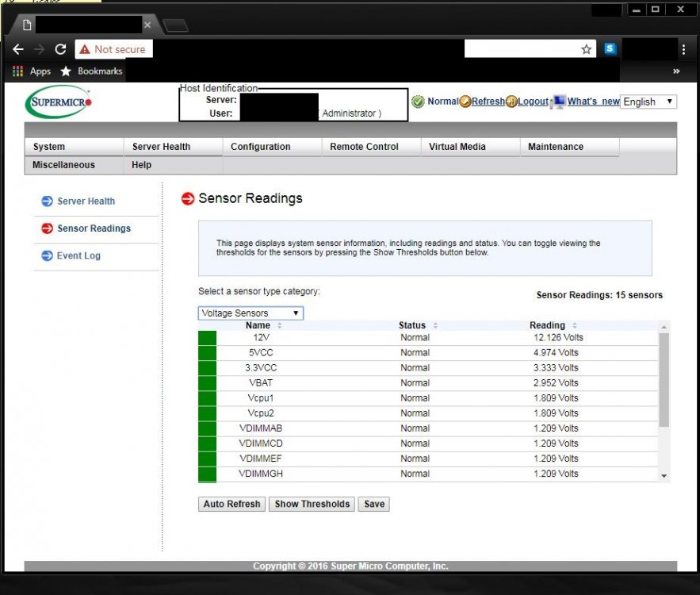The image size is (700, 595).
Task: Open the What's new link
Action: click(593, 102)
